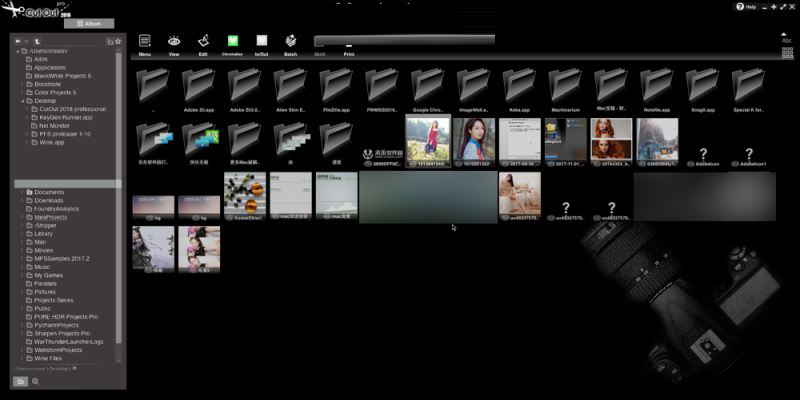This screenshot has height=400, width=800.
Task: Open the parent folder '..' thumbnail
Action: (x=153, y=89)
